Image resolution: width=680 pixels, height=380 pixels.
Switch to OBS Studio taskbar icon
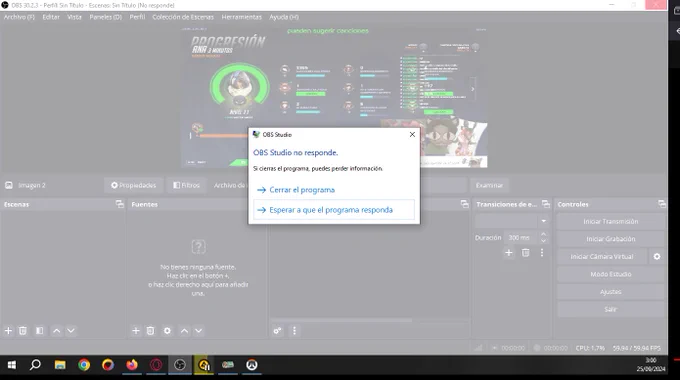pos(180,365)
